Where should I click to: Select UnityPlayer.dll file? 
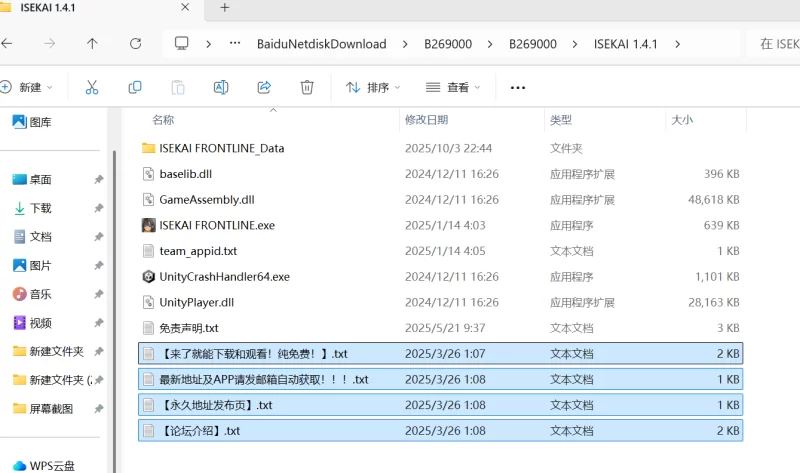pos(441,302)
